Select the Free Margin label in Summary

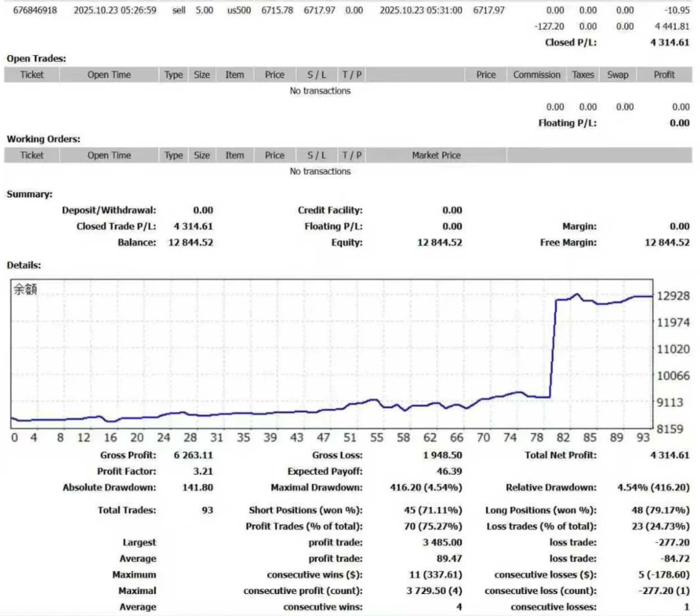[x=568, y=243]
